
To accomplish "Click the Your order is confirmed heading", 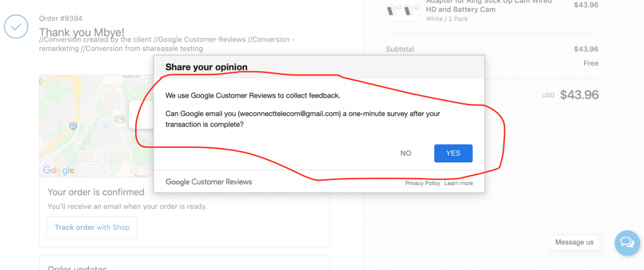I will pos(96,192).
